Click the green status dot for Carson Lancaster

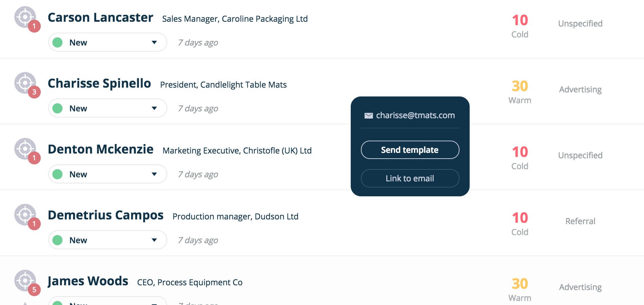pos(57,42)
